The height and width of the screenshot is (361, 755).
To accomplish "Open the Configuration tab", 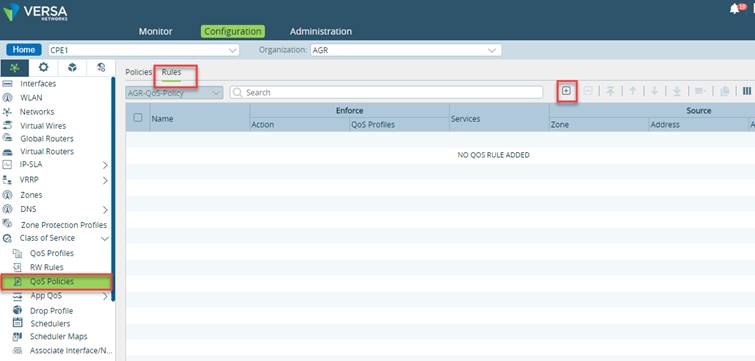I will pos(233,31).
